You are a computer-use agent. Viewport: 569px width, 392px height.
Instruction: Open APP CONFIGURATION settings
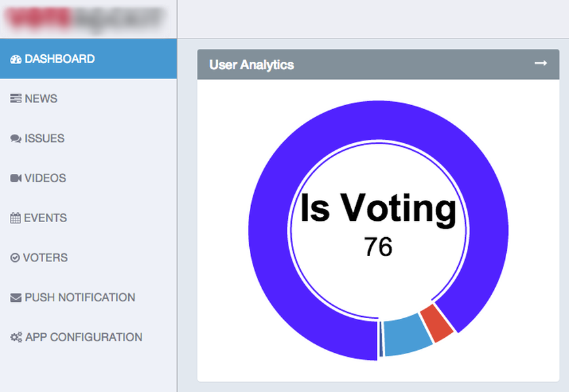click(88, 337)
